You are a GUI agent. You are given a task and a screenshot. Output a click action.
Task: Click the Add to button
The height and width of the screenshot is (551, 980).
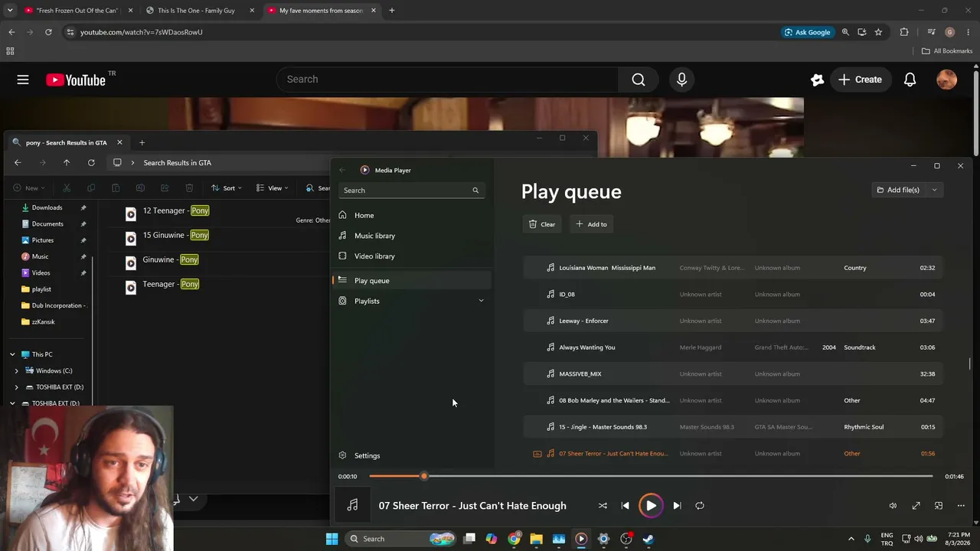591,224
